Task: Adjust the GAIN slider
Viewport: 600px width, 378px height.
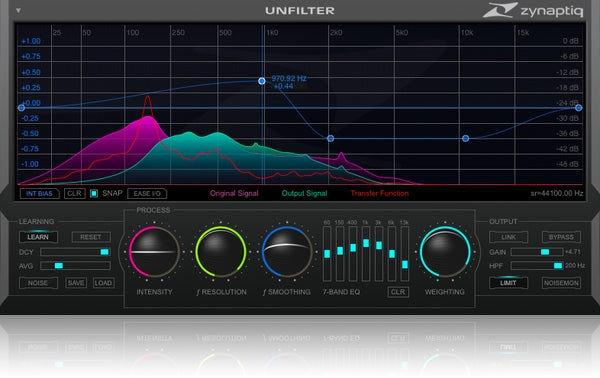Action: [x=537, y=252]
